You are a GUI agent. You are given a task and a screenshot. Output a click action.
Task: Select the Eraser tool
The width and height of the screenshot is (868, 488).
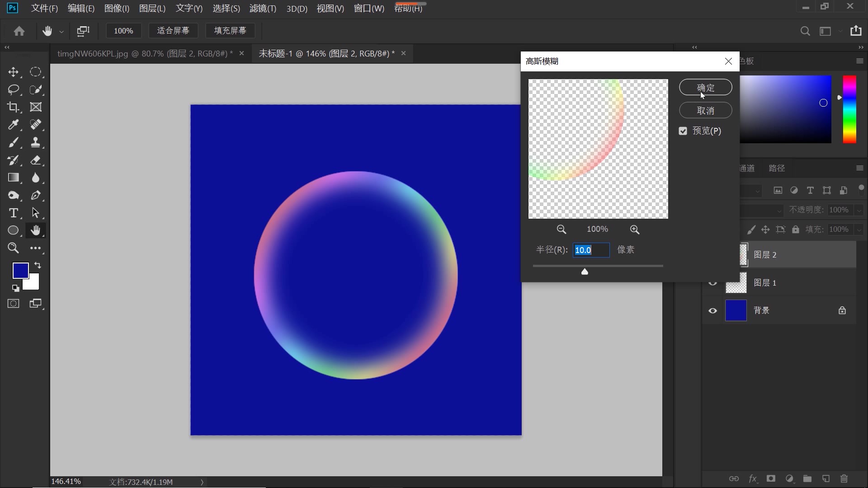(36, 160)
